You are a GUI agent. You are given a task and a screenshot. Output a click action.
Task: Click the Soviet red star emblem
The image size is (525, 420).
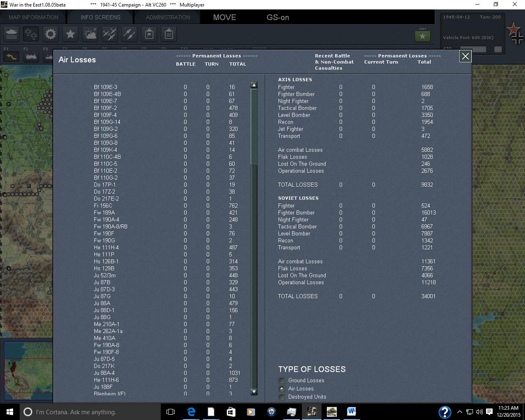(514, 30)
